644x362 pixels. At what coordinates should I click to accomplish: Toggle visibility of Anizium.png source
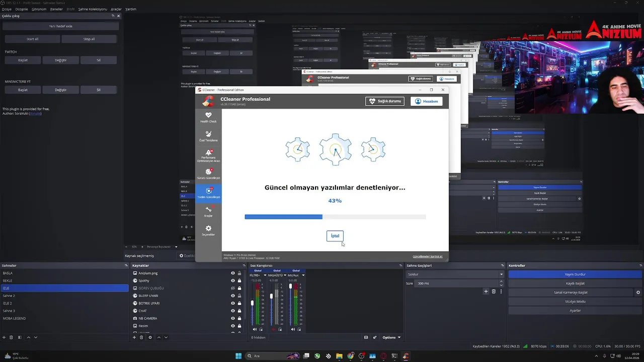pyautogui.click(x=232, y=273)
